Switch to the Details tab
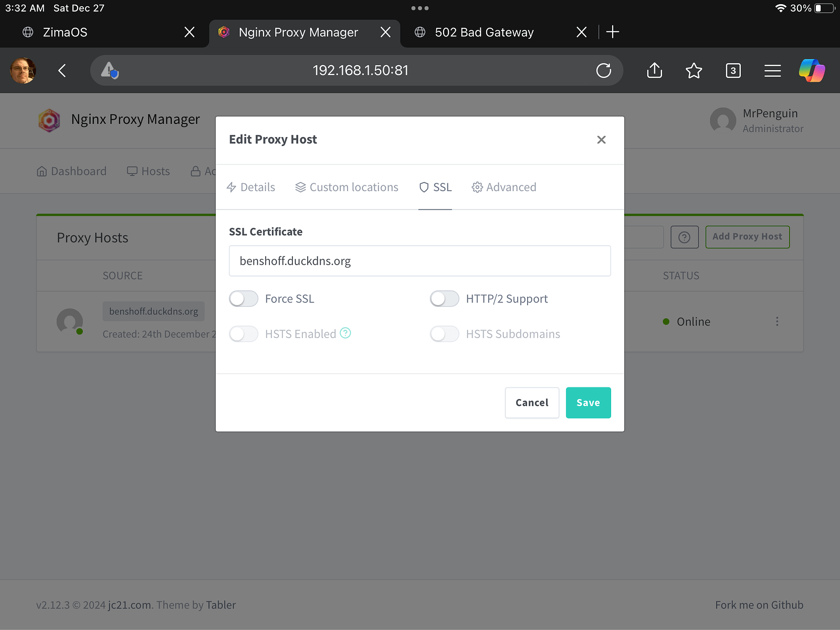This screenshot has width=840, height=630. [251, 187]
